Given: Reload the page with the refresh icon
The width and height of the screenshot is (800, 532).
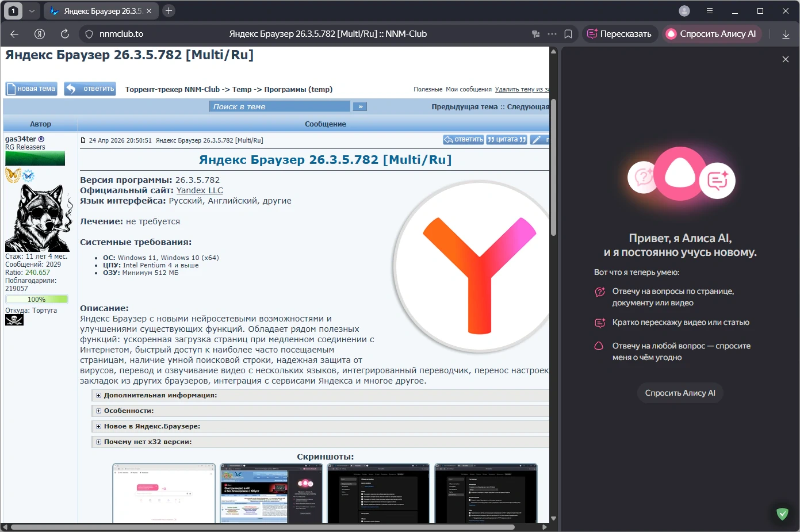Looking at the screenshot, I should [65, 34].
